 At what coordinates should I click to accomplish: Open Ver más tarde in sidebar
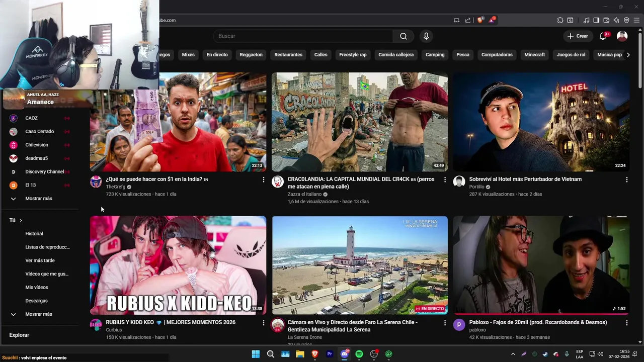(x=40, y=260)
